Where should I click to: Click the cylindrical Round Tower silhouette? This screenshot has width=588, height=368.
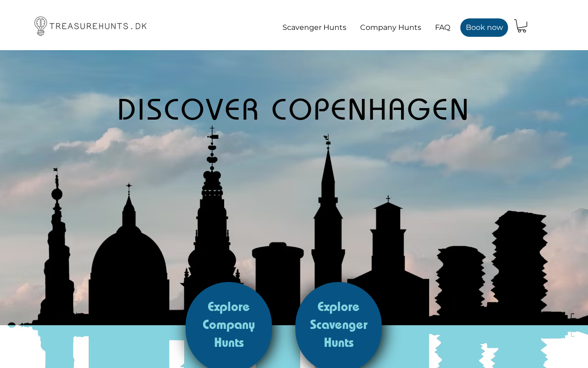tap(278, 281)
